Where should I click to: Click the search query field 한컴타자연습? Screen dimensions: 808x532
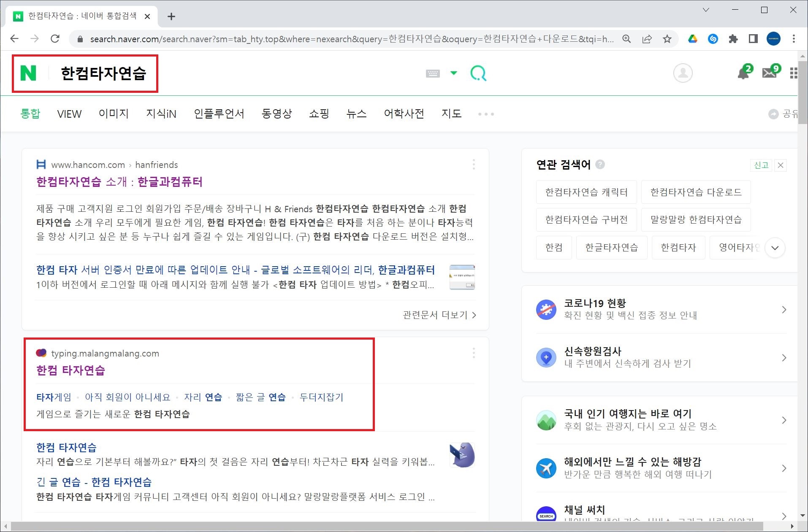pyautogui.click(x=103, y=73)
